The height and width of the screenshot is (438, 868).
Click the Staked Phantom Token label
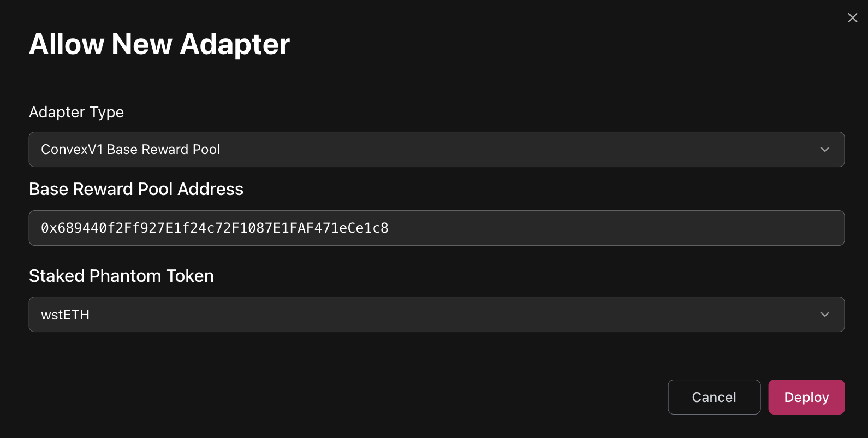tap(121, 276)
